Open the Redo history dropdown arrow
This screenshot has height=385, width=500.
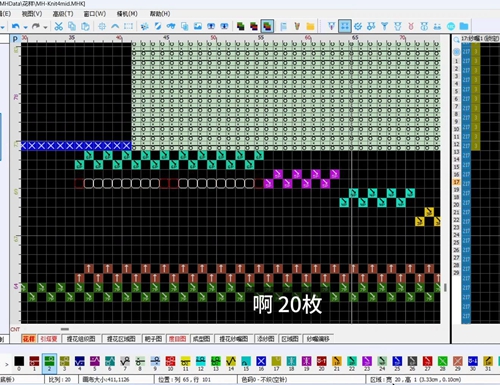click(x=45, y=27)
